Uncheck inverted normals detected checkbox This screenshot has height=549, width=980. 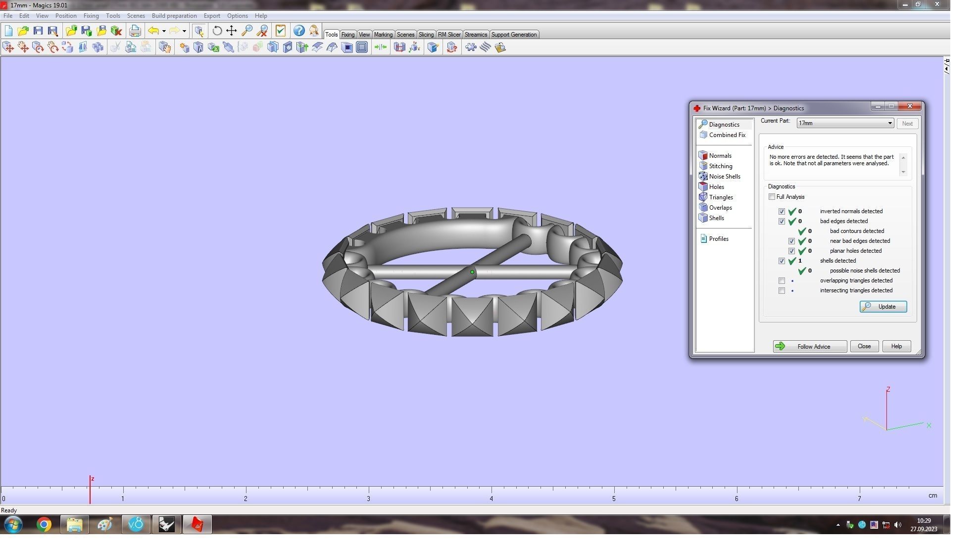pos(782,211)
